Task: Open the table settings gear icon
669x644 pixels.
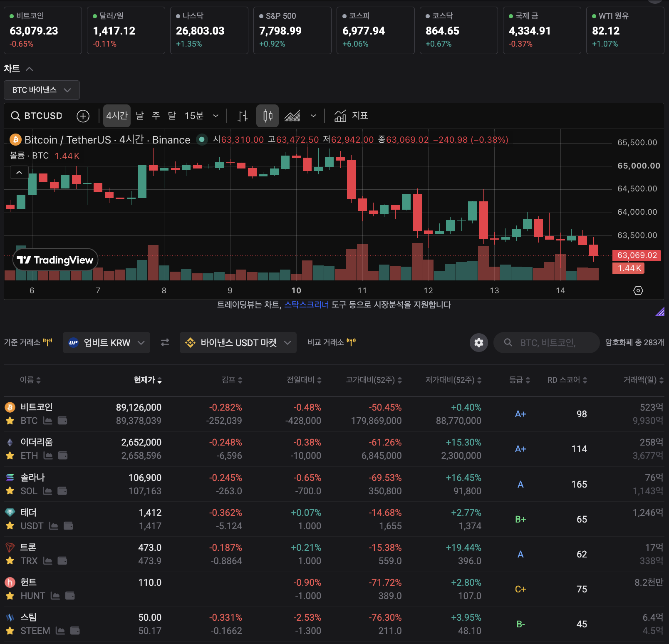Action: [479, 342]
